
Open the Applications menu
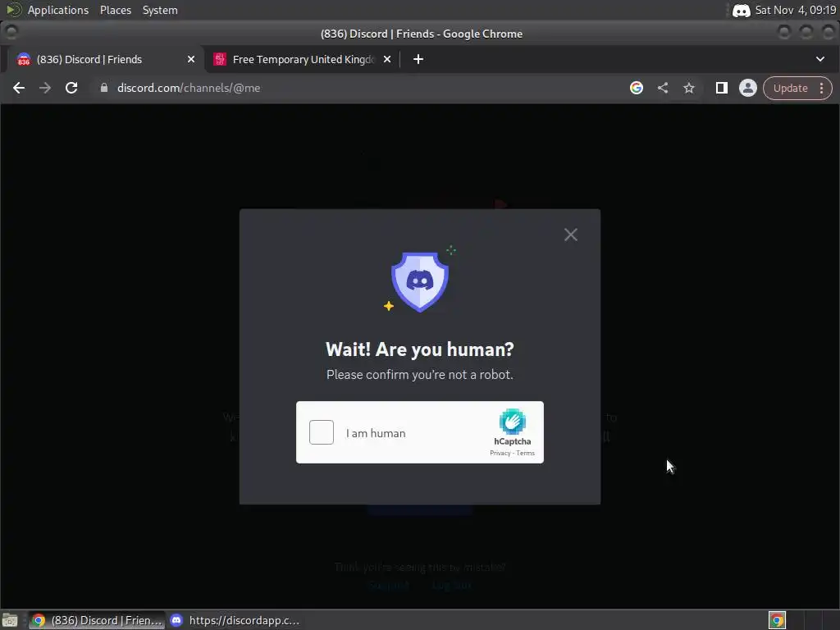pyautogui.click(x=58, y=10)
